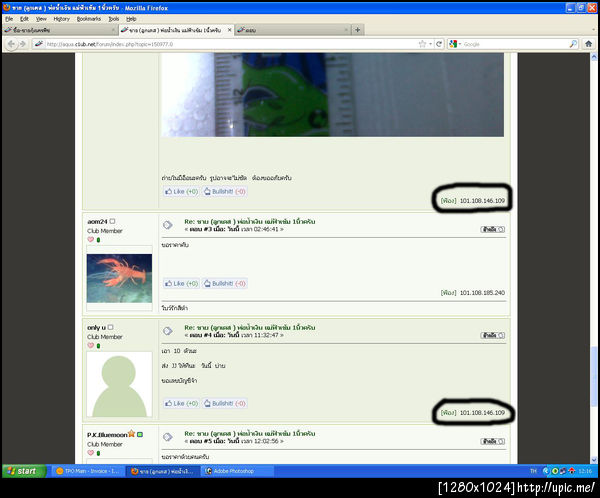This screenshot has height=498, width=600.
Task: Open P.K.Bluemoon's user profile link
Action: click(x=107, y=435)
